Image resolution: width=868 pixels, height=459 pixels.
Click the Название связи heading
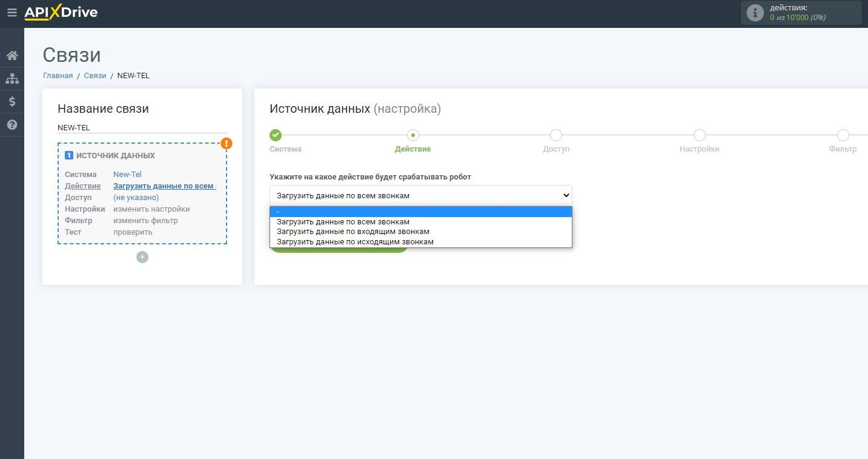coord(103,109)
